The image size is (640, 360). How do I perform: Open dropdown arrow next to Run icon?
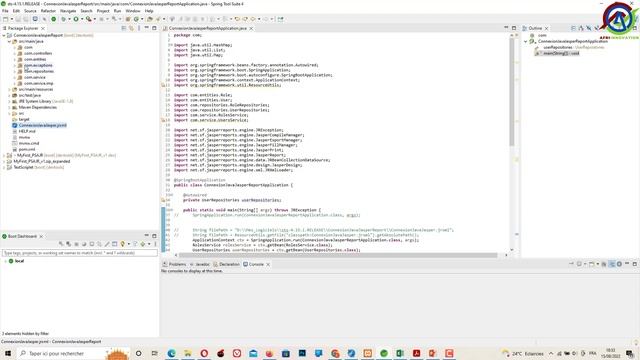coord(82,19)
